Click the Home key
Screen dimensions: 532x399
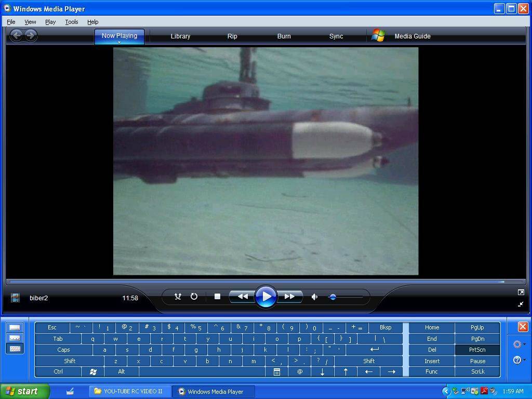[432, 327]
